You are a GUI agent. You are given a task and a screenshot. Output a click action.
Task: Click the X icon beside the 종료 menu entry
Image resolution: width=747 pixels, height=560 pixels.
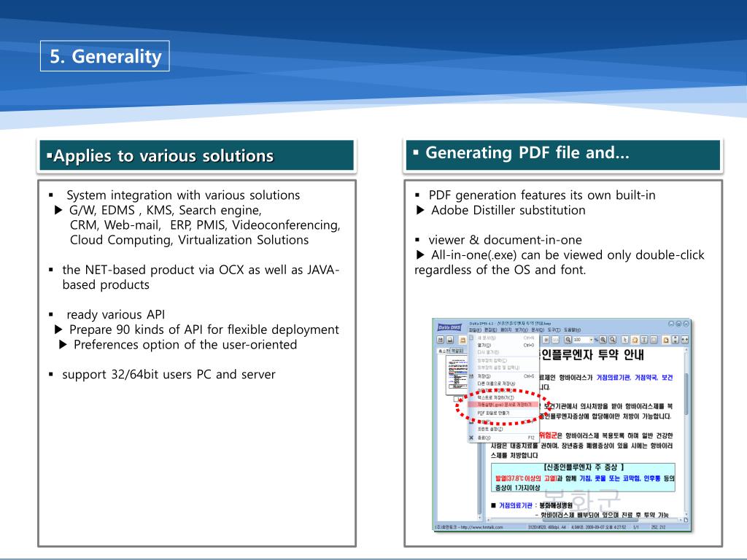(x=471, y=437)
